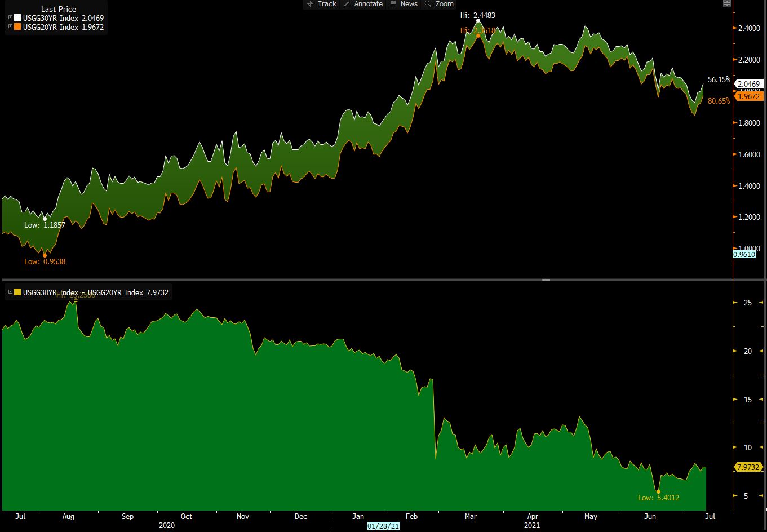The image size is (767, 532).
Task: Click white 2.0469 last price tag
Action: pyautogui.click(x=749, y=84)
